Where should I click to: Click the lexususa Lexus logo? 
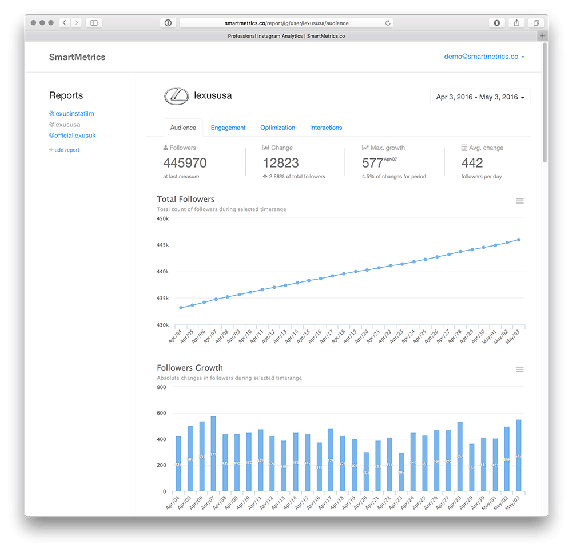click(x=176, y=96)
